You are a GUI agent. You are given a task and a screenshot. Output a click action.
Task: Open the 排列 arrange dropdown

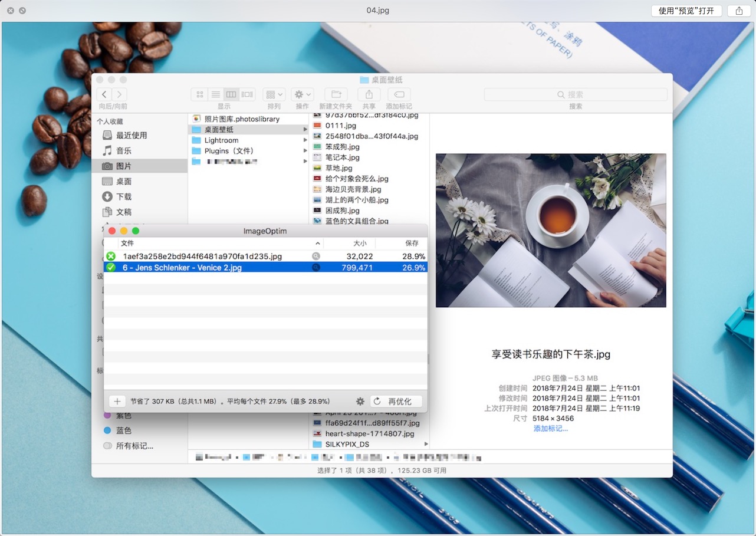[274, 94]
